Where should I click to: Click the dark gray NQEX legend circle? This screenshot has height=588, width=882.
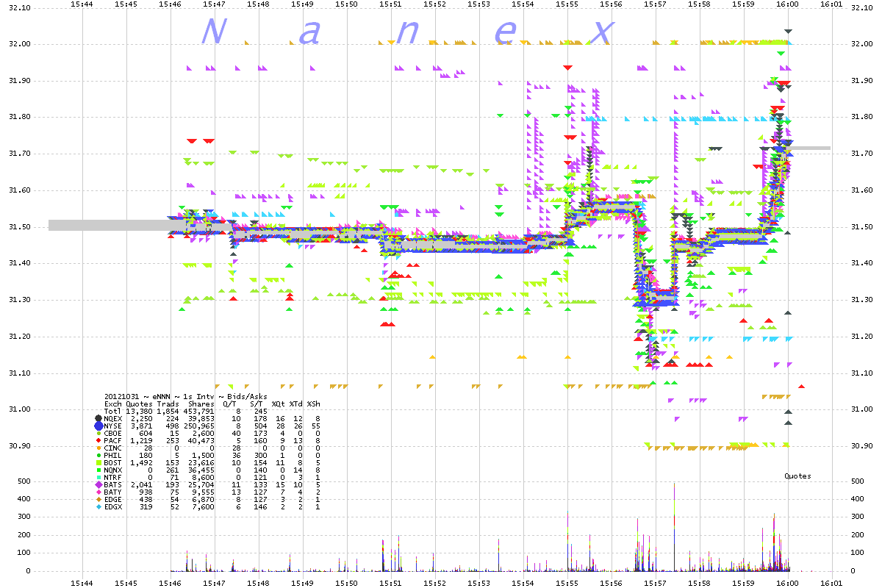coord(98,417)
